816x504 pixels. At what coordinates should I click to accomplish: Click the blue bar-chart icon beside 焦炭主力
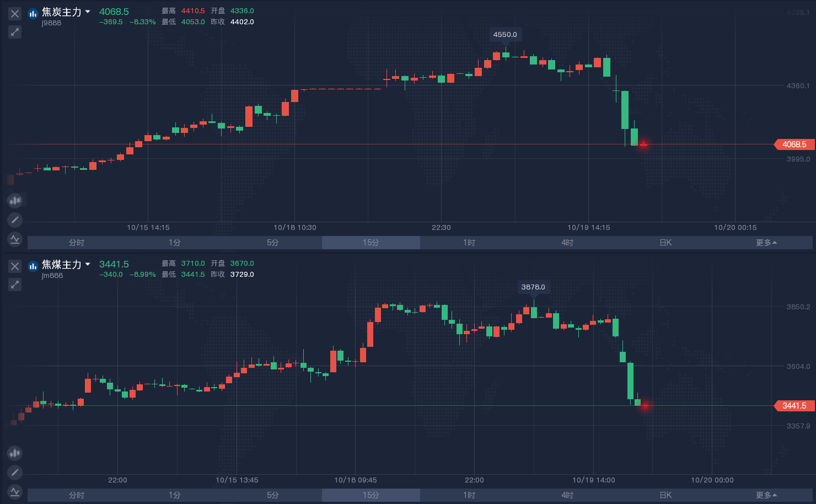click(x=33, y=13)
